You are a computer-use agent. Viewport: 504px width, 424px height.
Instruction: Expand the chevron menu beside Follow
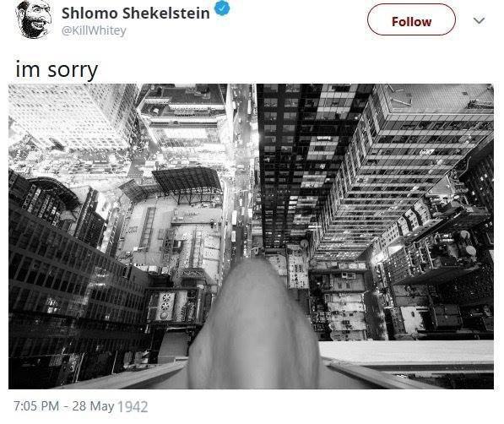coord(479,21)
